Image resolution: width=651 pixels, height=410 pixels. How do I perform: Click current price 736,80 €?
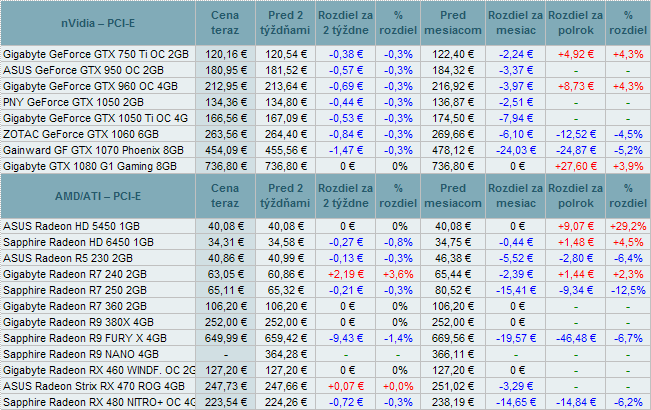pyautogui.click(x=225, y=166)
